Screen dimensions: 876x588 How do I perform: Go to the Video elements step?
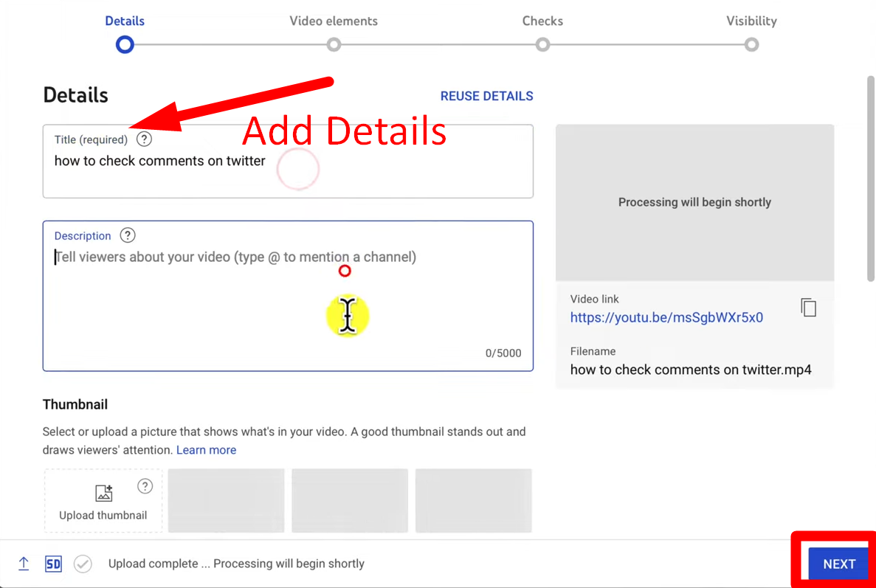[334, 21]
